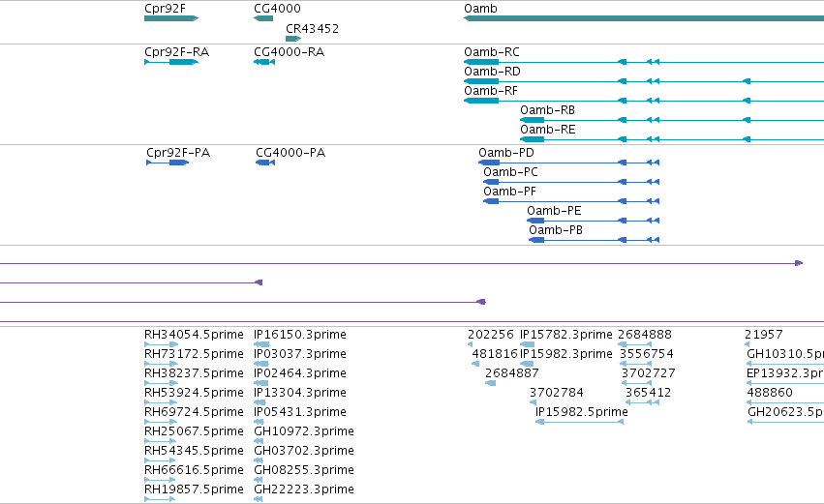
Task: Click EST RH19857.5prime
Action: (x=194, y=489)
